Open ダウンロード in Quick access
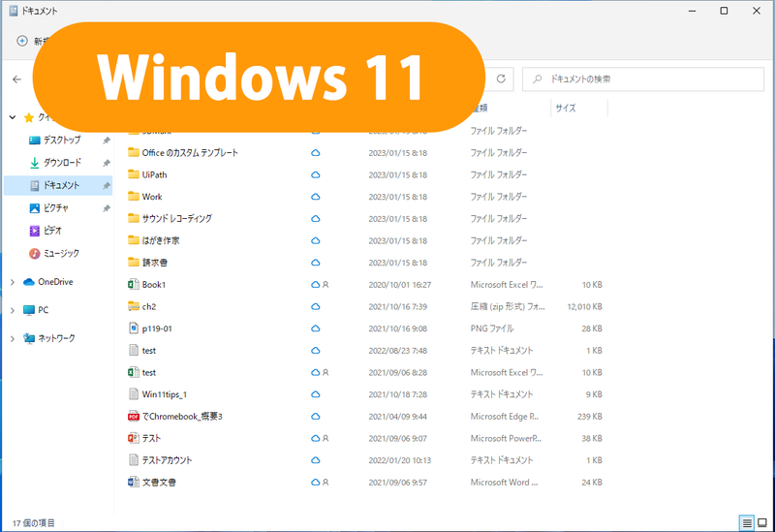 point(61,163)
